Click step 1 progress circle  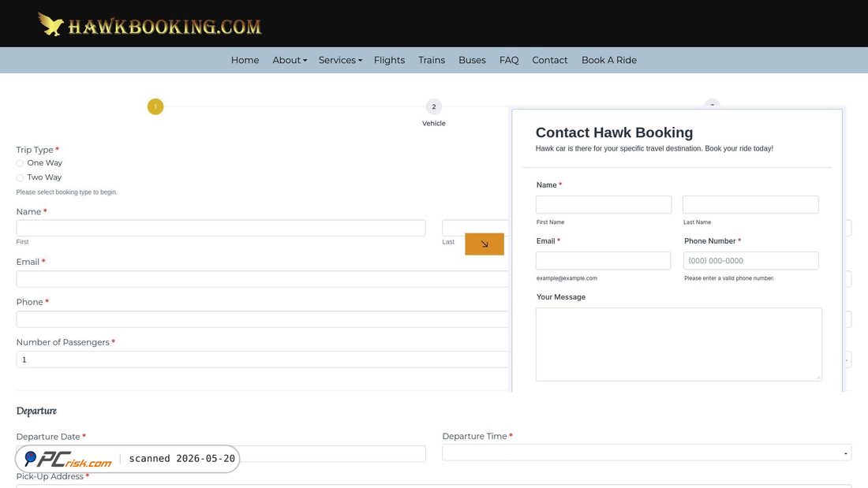155,106
